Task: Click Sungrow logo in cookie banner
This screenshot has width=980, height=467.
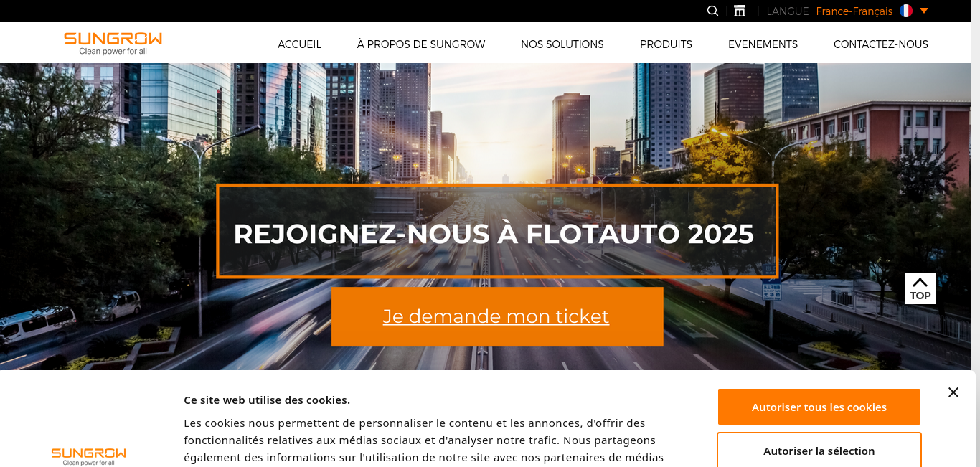Action: click(88, 456)
